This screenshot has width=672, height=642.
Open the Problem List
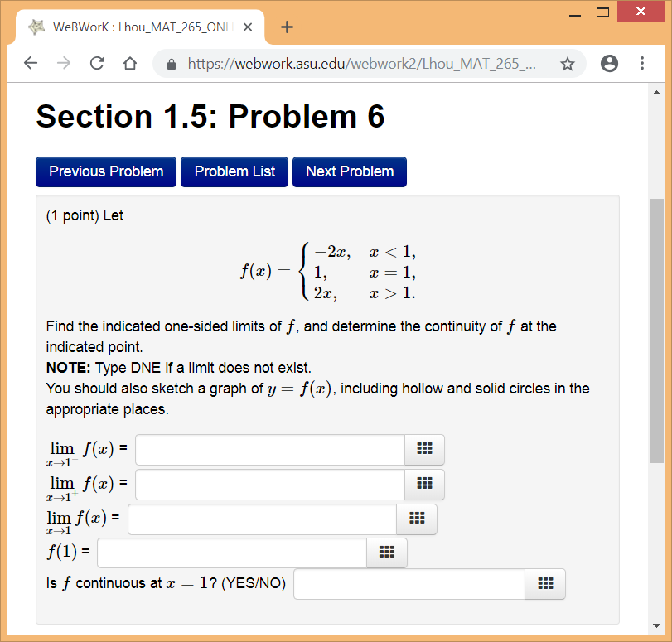(234, 171)
